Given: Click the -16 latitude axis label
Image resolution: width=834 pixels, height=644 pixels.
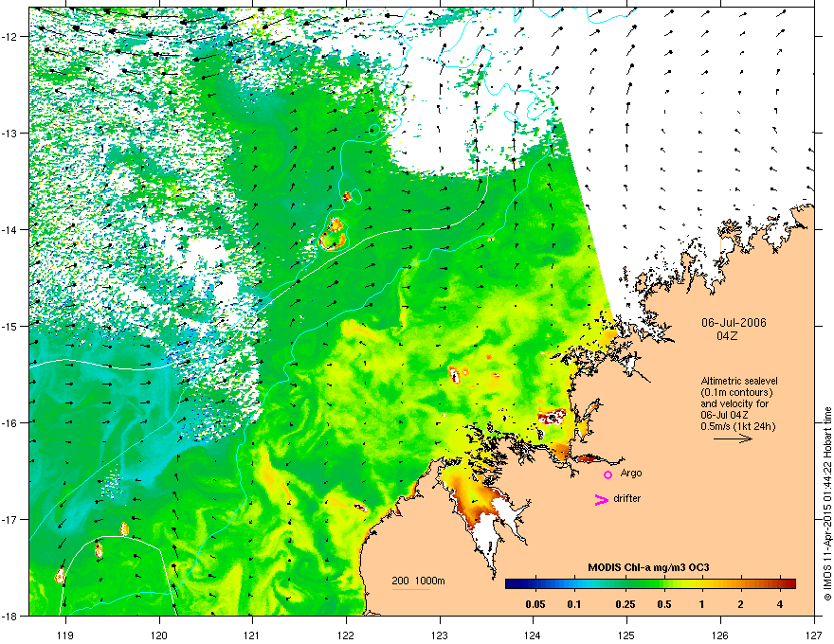Looking at the screenshot, I should (9, 423).
